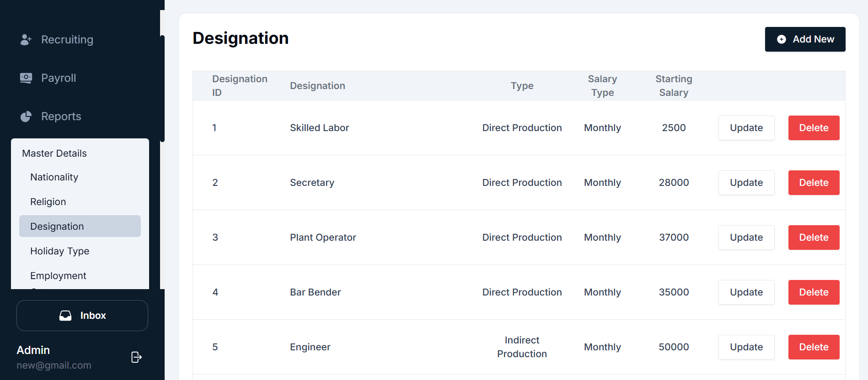
Task: Select the Bar Bender name cell
Action: tap(315, 292)
